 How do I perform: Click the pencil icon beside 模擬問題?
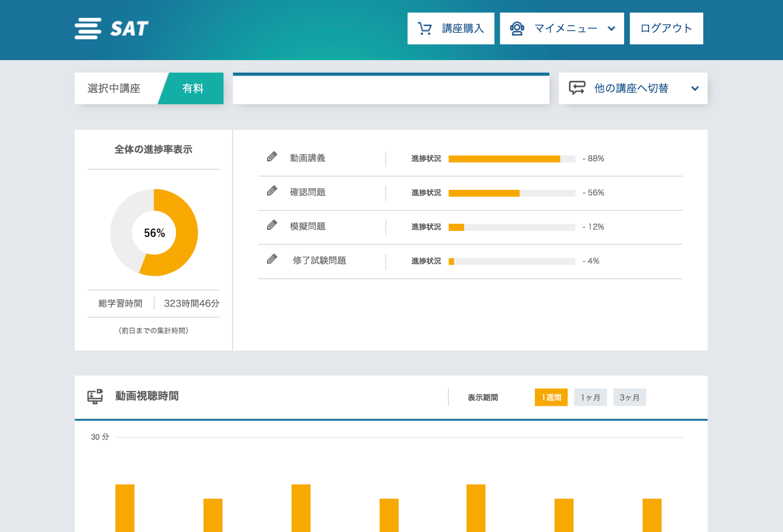point(272,225)
